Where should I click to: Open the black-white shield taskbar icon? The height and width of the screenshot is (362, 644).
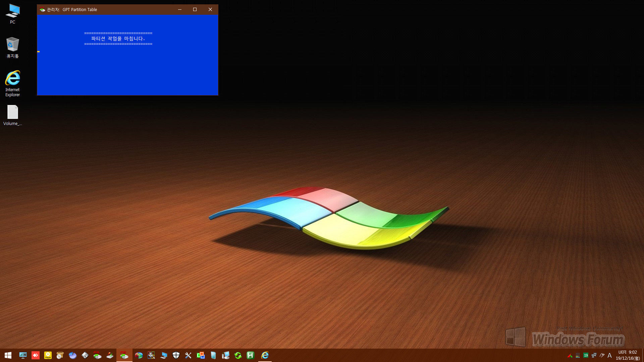[176, 355]
